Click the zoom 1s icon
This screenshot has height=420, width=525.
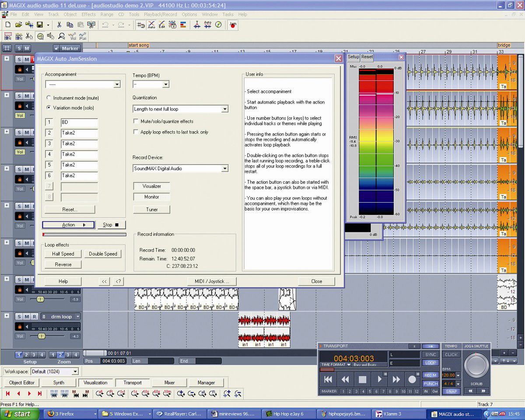pos(135,394)
